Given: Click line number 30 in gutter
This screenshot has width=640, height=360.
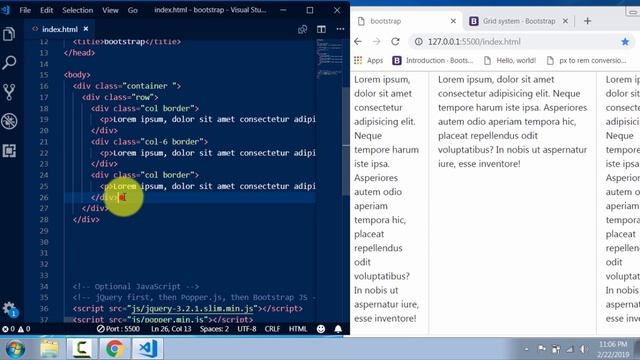Looking at the screenshot, I should tap(44, 242).
